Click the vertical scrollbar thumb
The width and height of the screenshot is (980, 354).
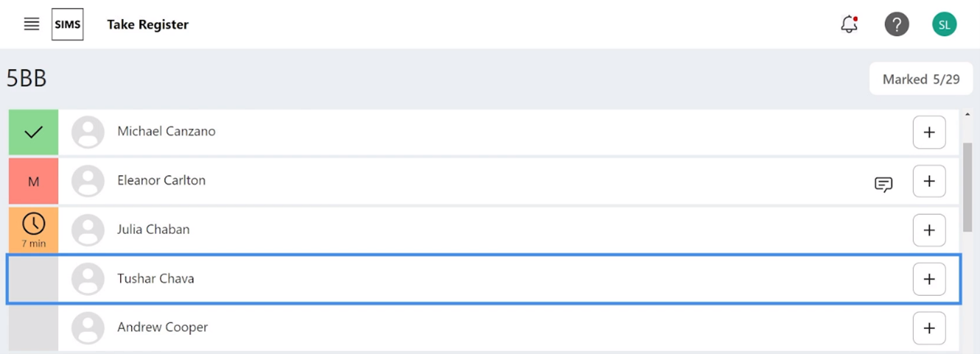(967, 187)
